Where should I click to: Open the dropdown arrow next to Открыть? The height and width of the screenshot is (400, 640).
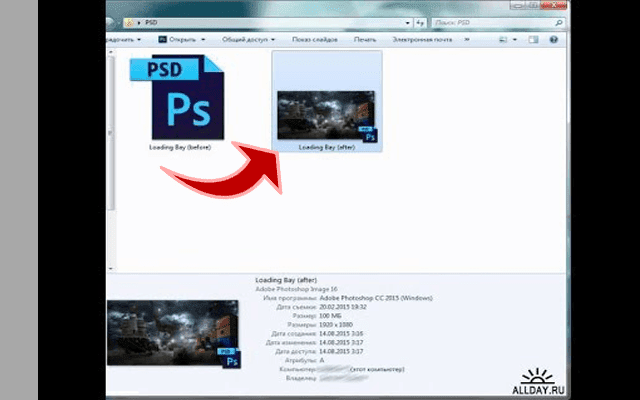202,40
